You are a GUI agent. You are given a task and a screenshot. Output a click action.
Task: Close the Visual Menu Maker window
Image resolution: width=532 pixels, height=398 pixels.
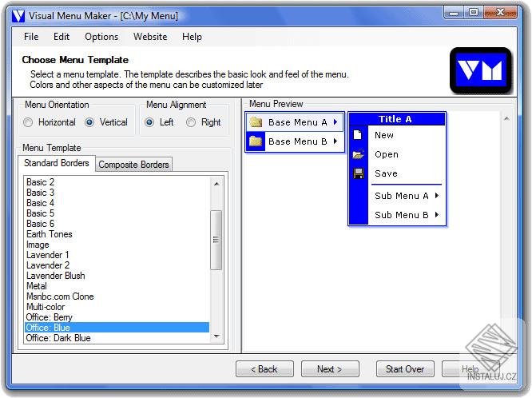coord(500,13)
